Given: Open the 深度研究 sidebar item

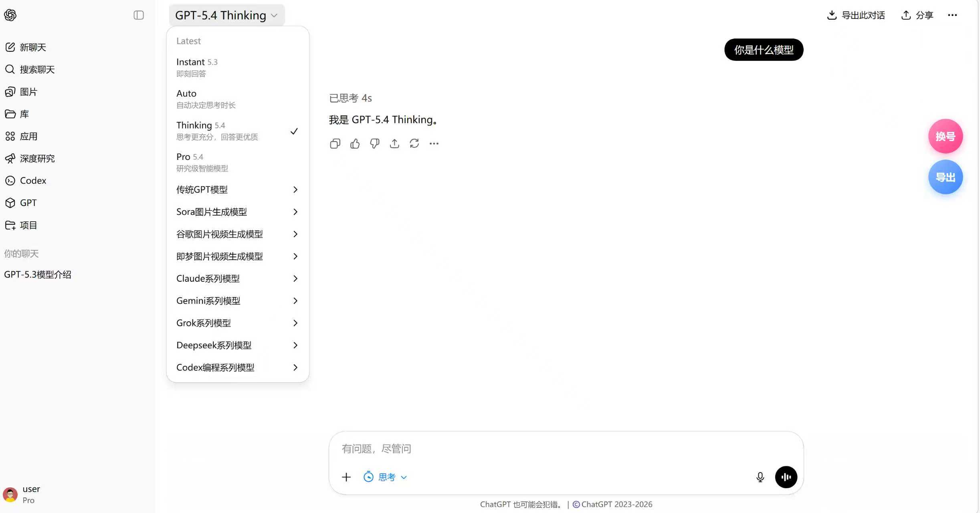Looking at the screenshot, I should click(37, 158).
